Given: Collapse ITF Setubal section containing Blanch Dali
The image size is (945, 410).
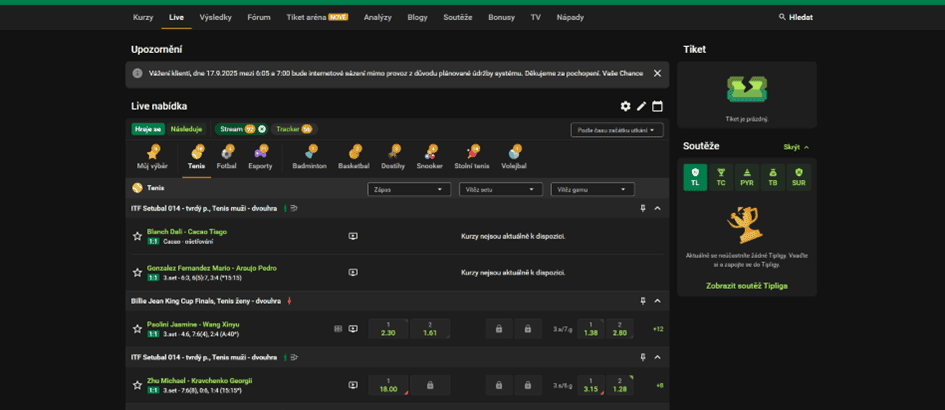Looking at the screenshot, I should (x=658, y=208).
